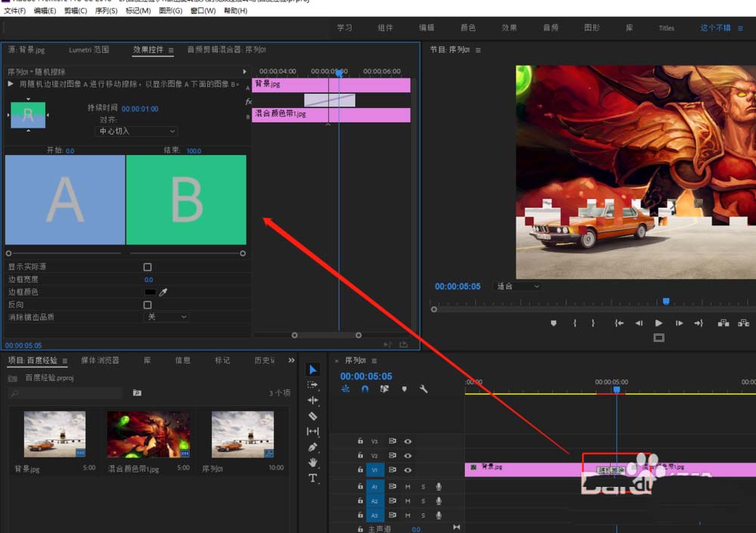Switch to the Lumetri 范围 tab
This screenshot has width=756, height=533.
click(x=89, y=50)
